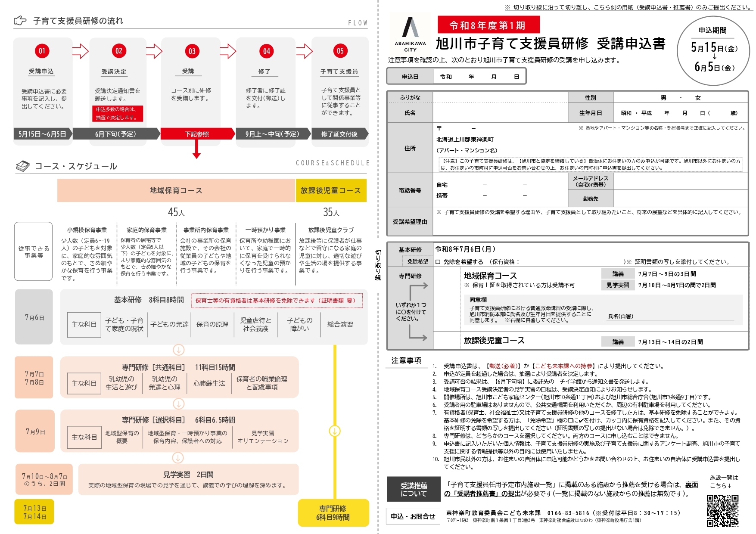The image size is (756, 534).
Task: Click the red arrow between steps 01 and 02
Action: coord(80,51)
